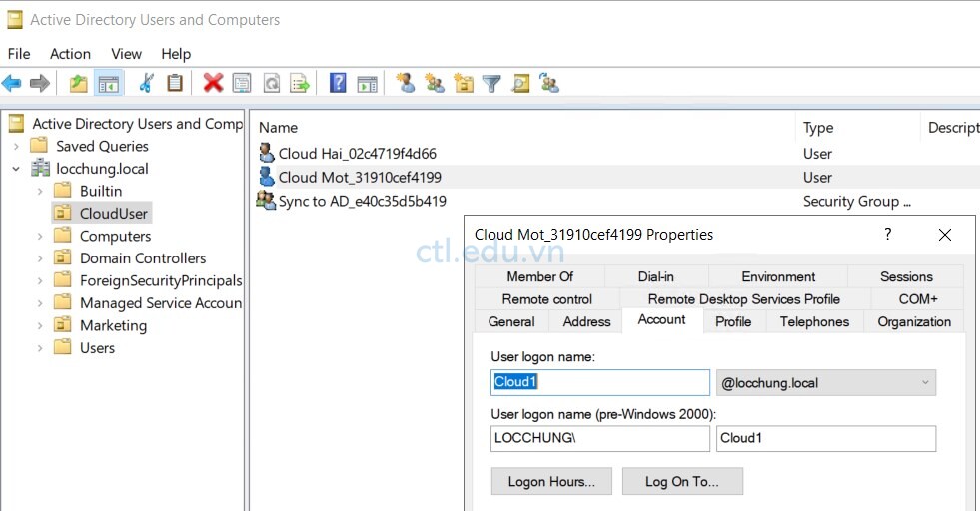Switch to the Dial-in tab
This screenshot has width=980, height=511.
655,276
